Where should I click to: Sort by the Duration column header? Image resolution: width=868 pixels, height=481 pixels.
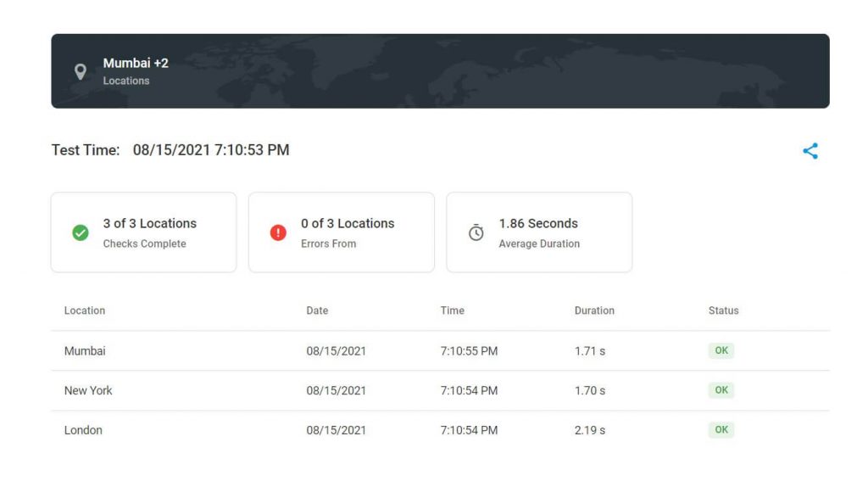tap(594, 310)
